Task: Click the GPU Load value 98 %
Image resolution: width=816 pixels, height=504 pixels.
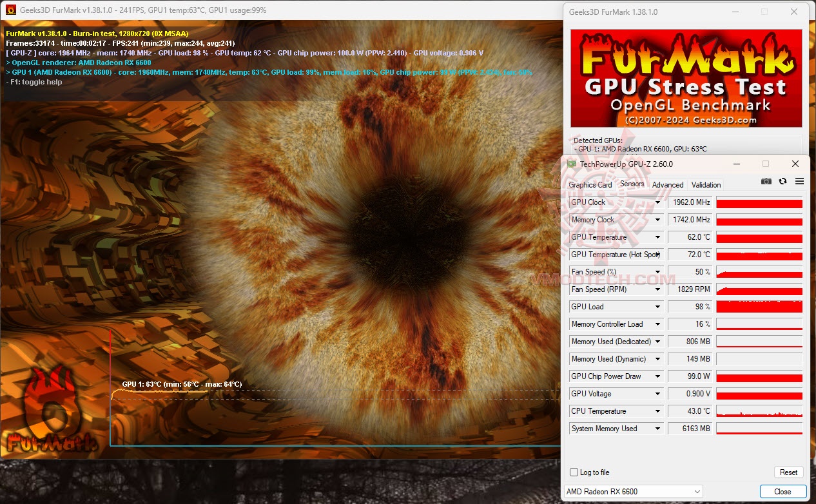Action: [x=690, y=307]
